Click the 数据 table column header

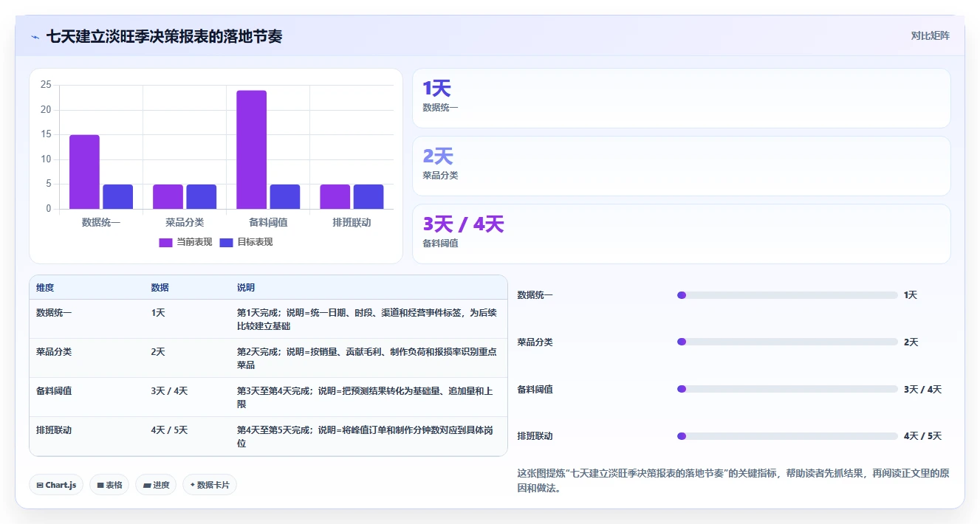click(x=160, y=288)
